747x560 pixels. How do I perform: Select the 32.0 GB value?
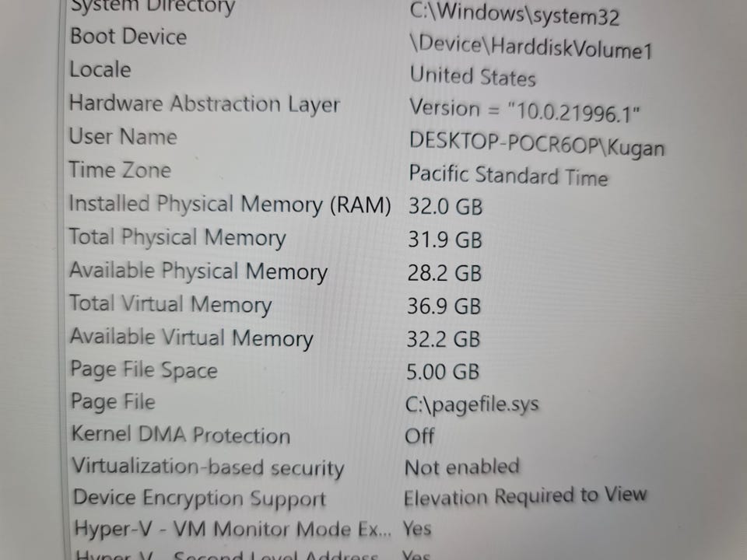tap(445, 207)
